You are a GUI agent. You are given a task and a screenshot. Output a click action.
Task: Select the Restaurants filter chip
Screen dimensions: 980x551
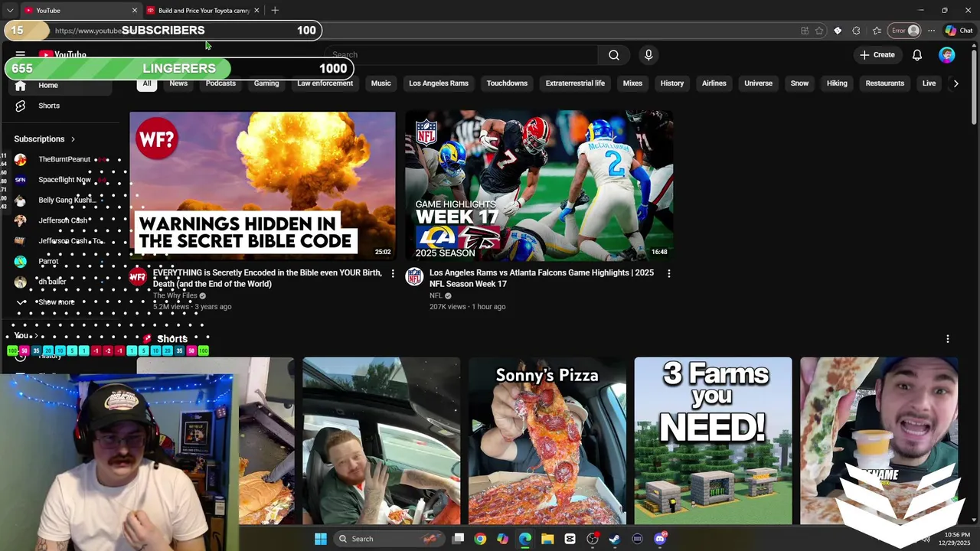pyautogui.click(x=885, y=83)
